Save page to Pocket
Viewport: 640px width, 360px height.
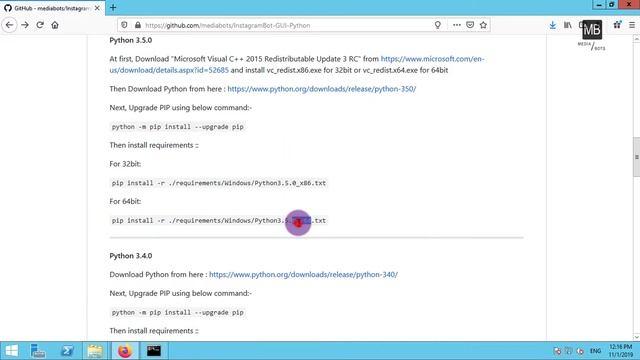(470, 25)
